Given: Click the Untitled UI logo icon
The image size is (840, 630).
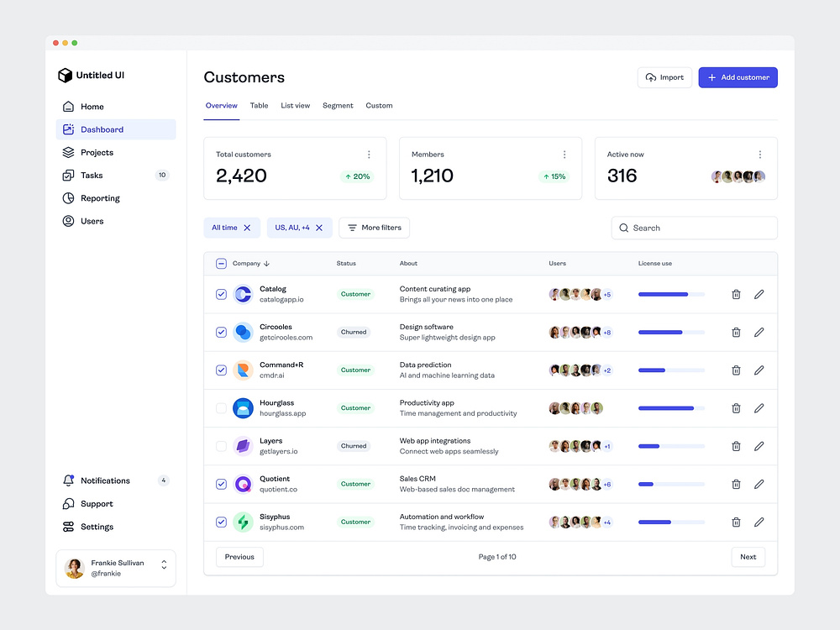Looking at the screenshot, I should (66, 75).
